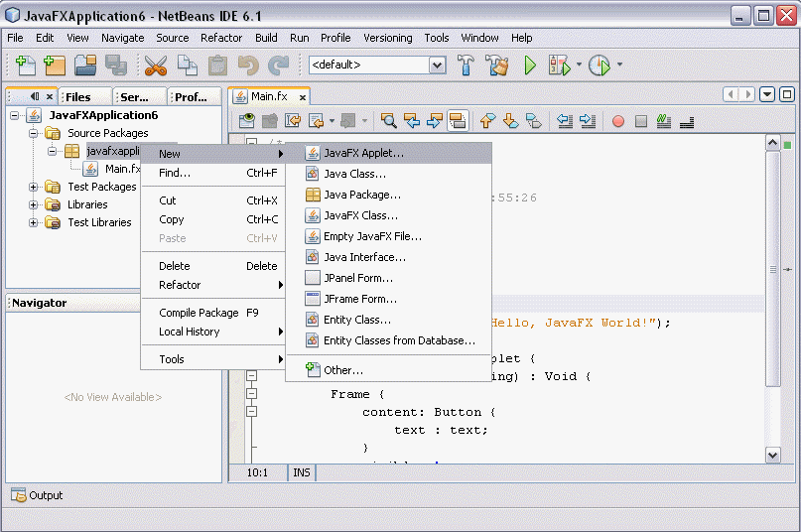Image resolution: width=801 pixels, height=532 pixels.
Task: Click the Copy toolbar icon
Action: pos(187,65)
